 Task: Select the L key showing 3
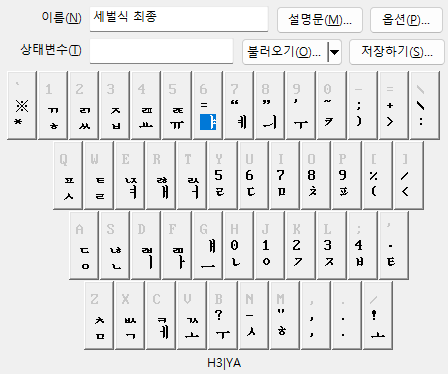tap(332, 245)
